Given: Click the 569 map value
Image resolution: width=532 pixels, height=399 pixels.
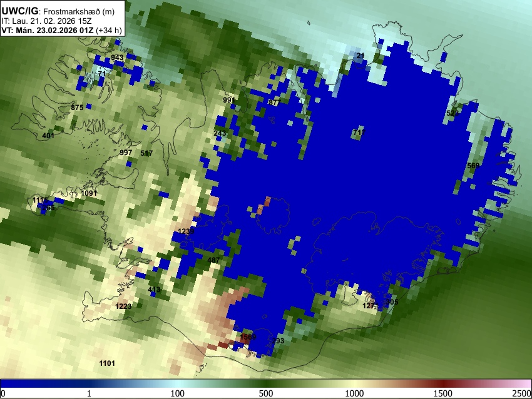Looking at the screenshot, I should click(473, 166).
